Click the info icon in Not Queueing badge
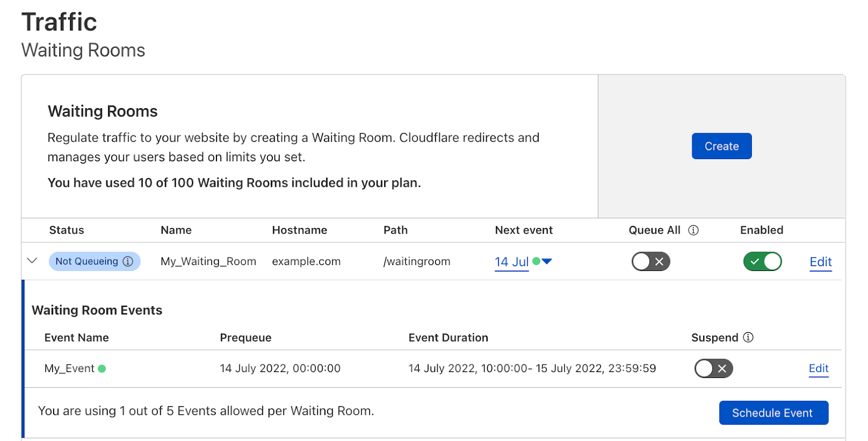Screen dimensions: 868x441 128,261
